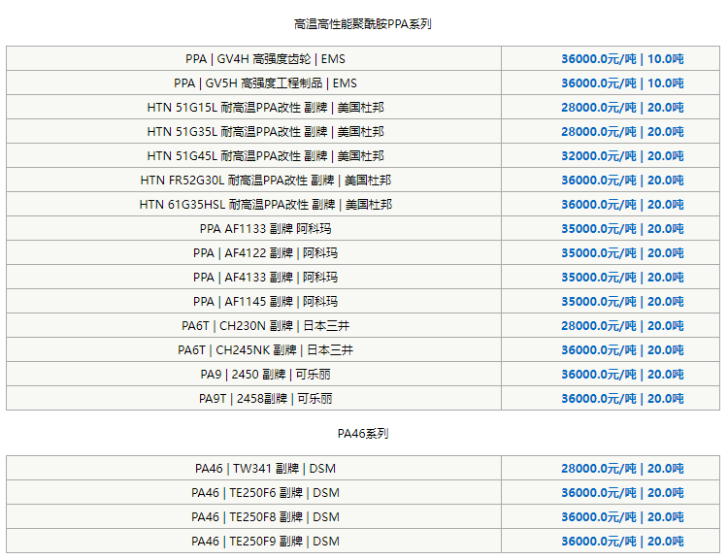728x560 pixels.
Task: Open price link for PA9 2450
Action: click(622, 375)
